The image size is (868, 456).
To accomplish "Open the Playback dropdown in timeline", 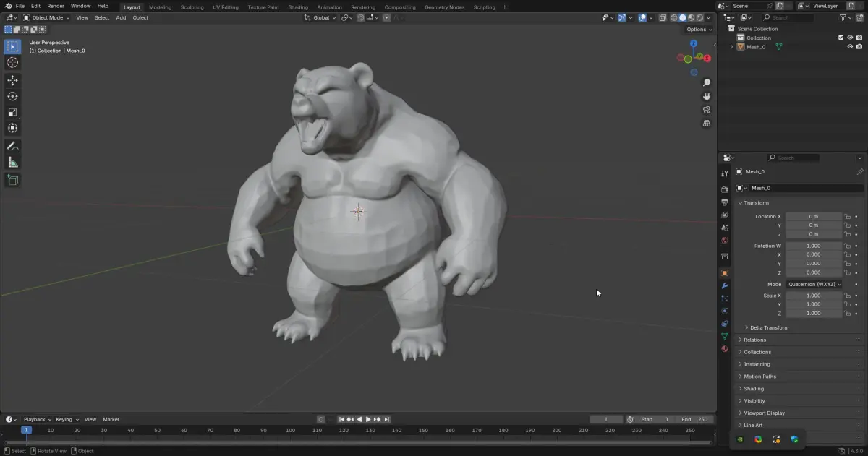I will [36, 419].
